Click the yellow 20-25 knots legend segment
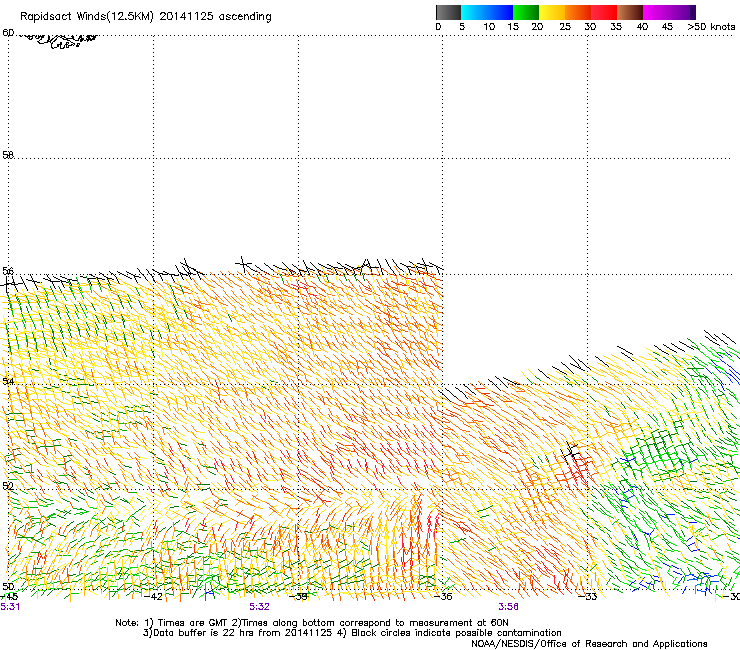 tap(552, 12)
